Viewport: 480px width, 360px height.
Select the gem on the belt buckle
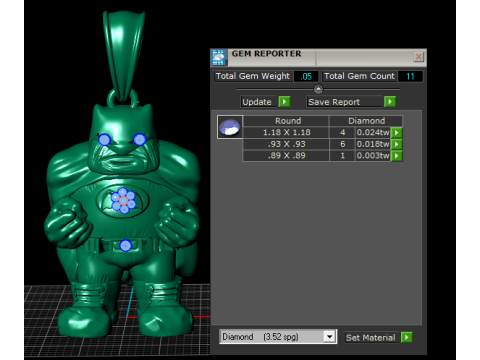(x=125, y=246)
